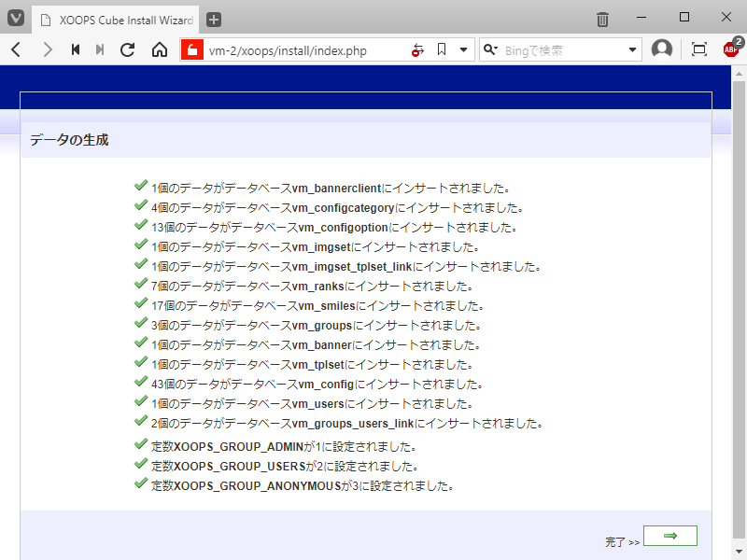Click the 完了 >> label
The height and width of the screenshot is (560, 747).
[x=622, y=542]
